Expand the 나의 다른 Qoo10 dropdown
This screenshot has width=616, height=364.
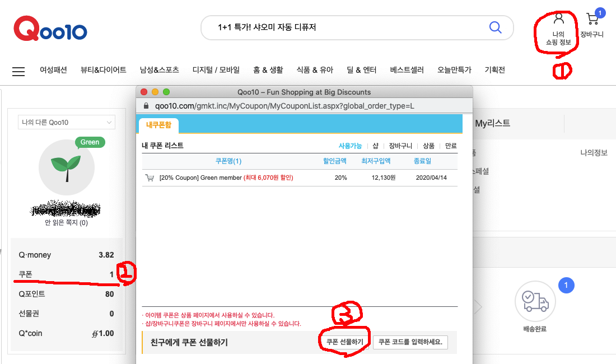67,122
